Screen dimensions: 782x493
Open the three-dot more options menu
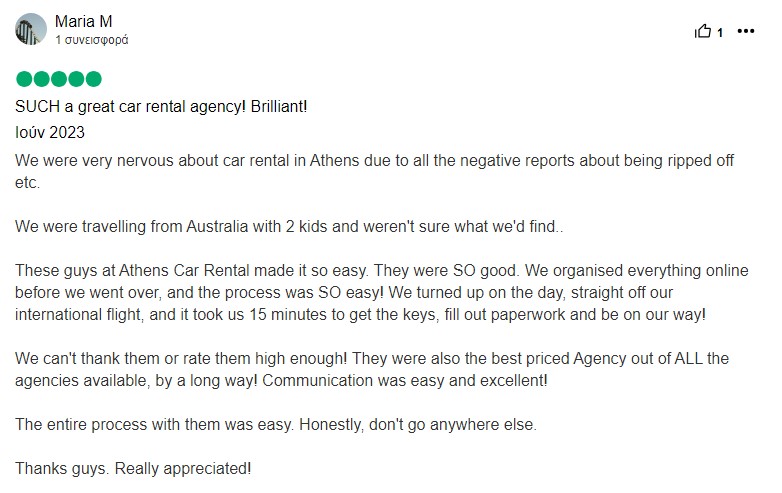click(746, 31)
